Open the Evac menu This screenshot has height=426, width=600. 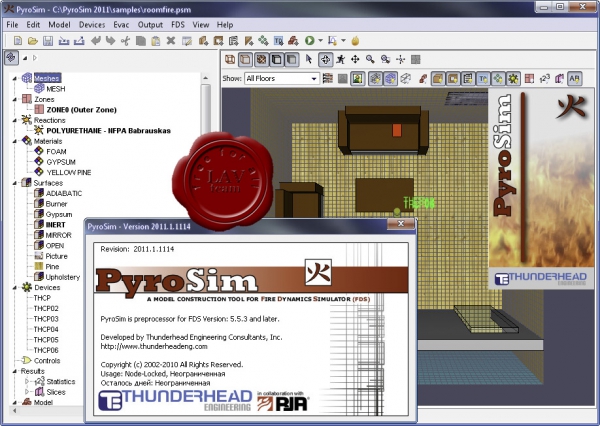pyautogui.click(x=121, y=24)
